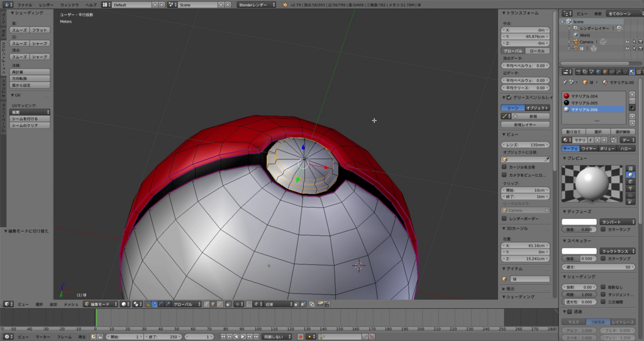Screen dimensions: 644x341
Task: Click the Scene icon in the outliner
Action: [569, 21]
